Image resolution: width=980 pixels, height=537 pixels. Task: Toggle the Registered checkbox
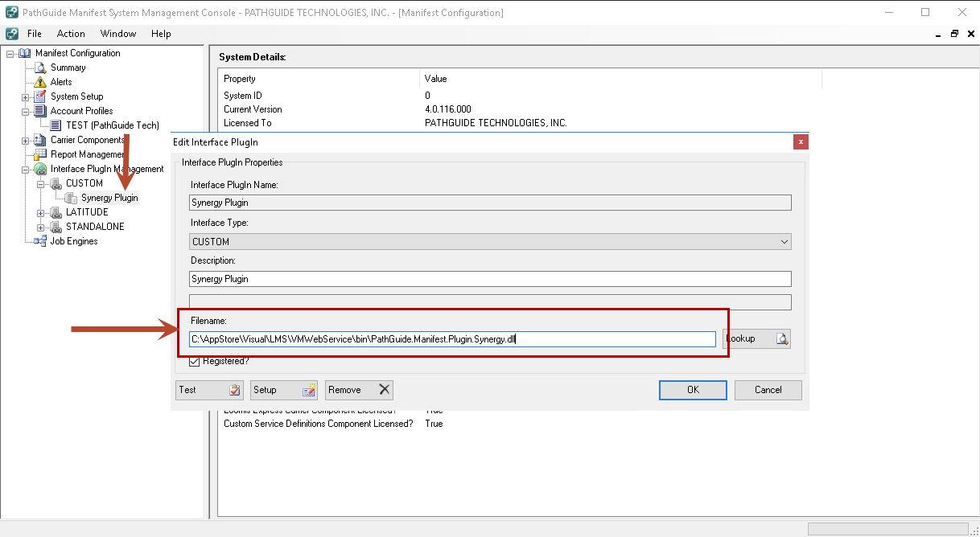[x=194, y=362]
